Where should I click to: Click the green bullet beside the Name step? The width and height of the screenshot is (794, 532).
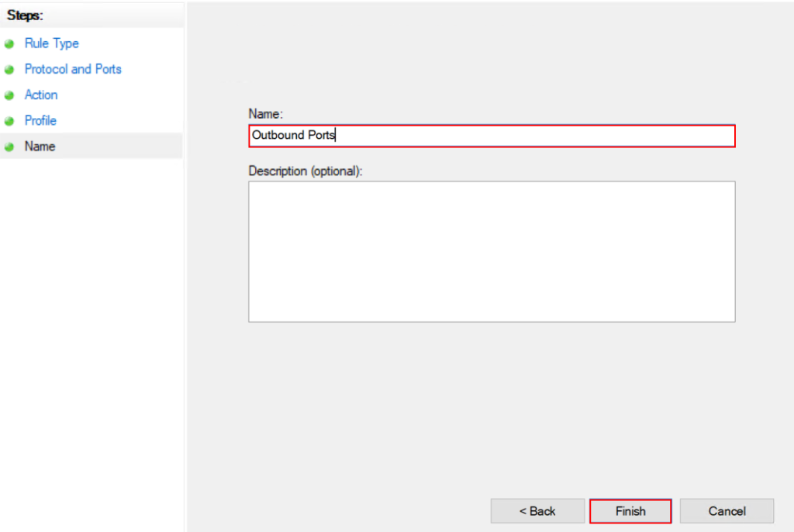[9, 147]
